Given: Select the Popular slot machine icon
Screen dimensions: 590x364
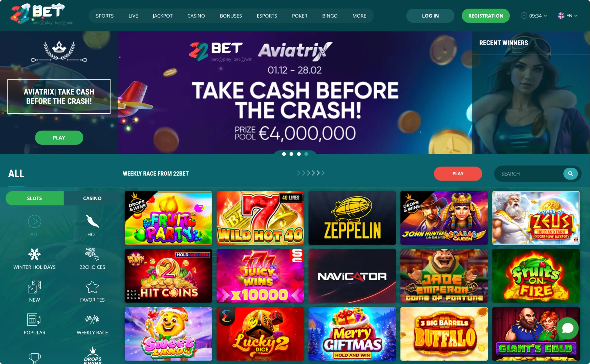Looking at the screenshot, I should coord(34,320).
